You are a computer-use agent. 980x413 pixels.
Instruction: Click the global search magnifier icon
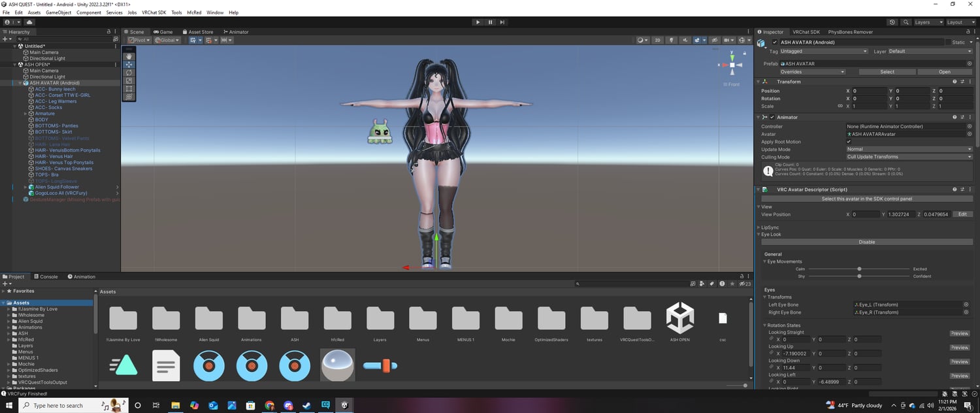pyautogui.click(x=905, y=22)
